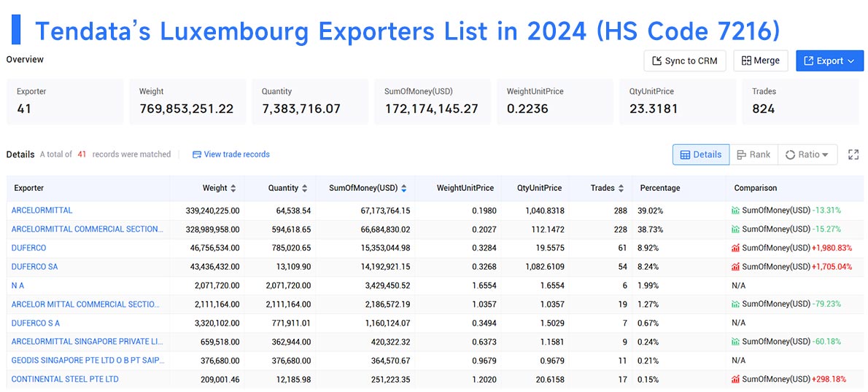
Task: Switch to the Details view tab
Action: (x=701, y=154)
